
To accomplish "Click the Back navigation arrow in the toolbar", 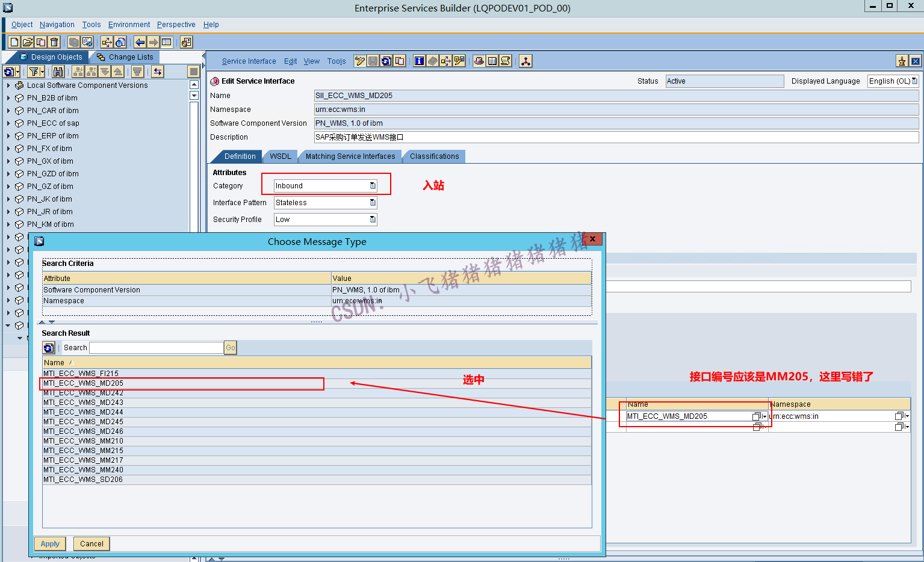I will pyautogui.click(x=139, y=42).
